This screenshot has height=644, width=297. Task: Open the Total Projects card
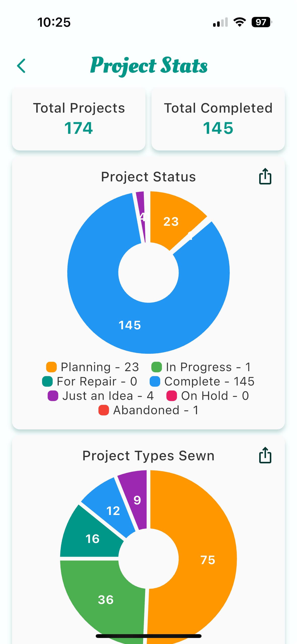(79, 119)
